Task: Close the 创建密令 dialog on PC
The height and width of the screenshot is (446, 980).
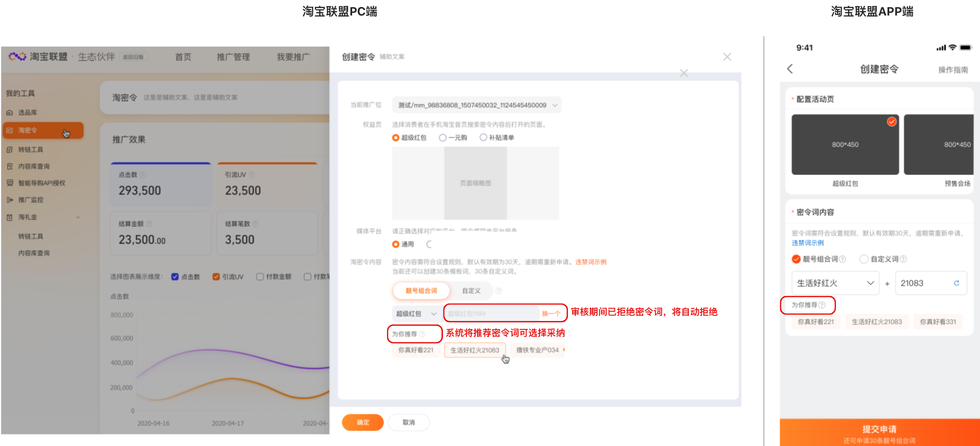Action: pos(727,57)
